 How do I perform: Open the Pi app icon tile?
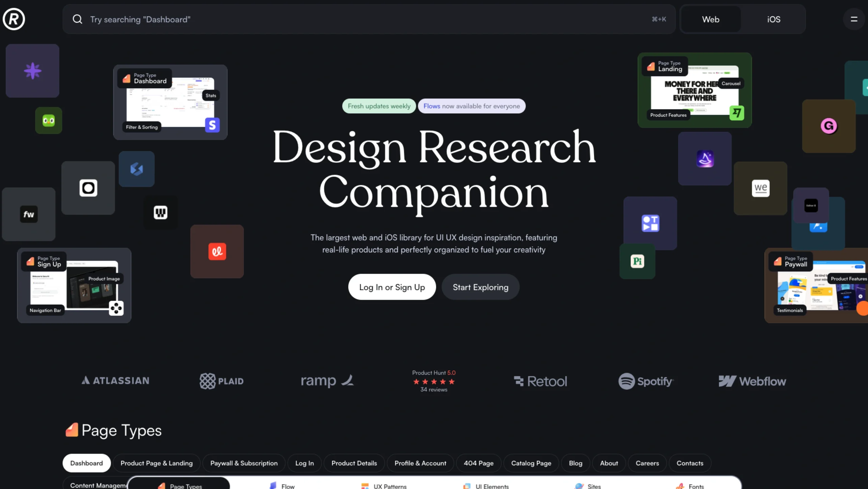pos(637,261)
